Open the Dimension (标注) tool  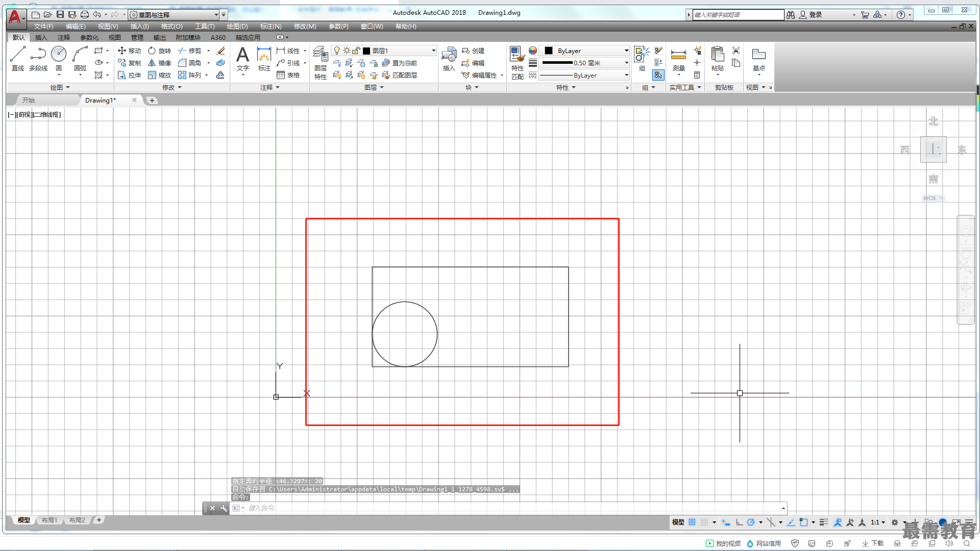click(264, 59)
